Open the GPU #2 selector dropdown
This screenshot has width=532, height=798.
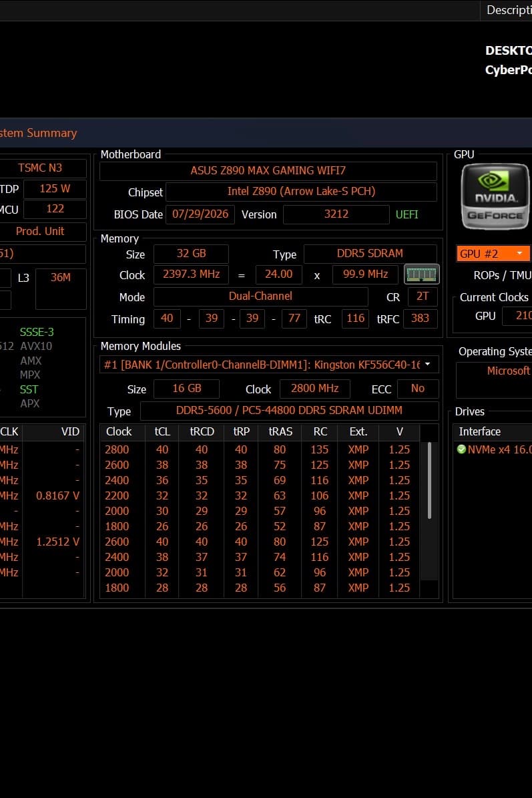[493, 254]
